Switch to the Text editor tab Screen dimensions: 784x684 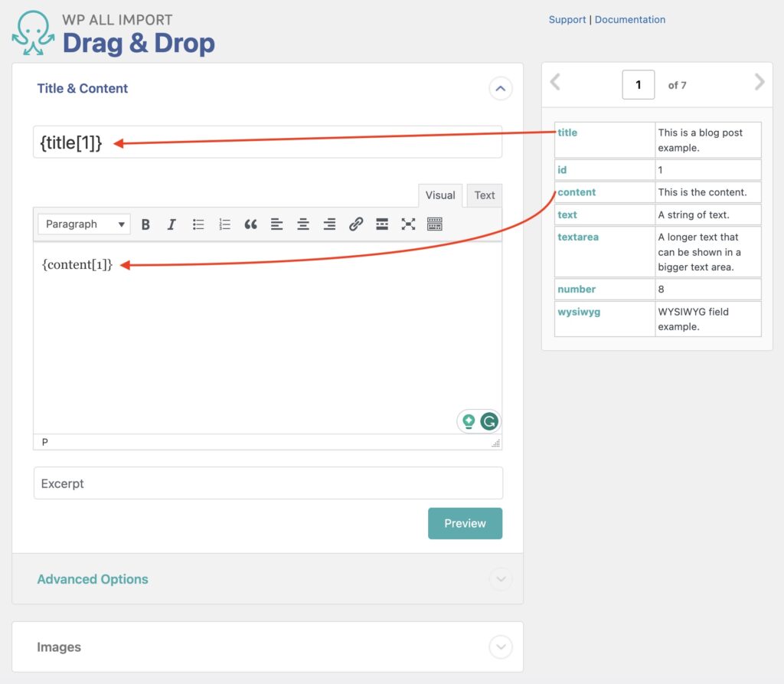[485, 195]
